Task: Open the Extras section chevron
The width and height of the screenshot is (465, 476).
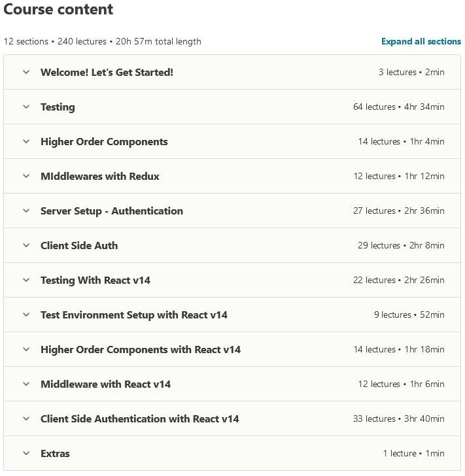Action: [x=26, y=453]
